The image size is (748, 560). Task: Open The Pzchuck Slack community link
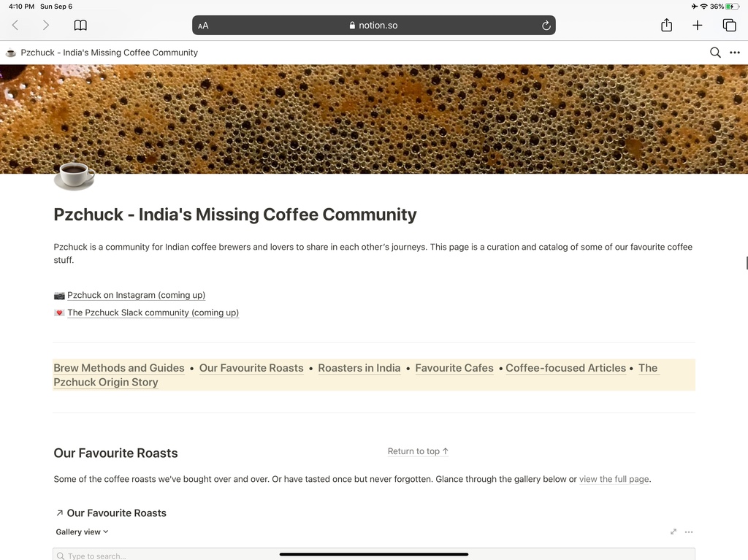tap(153, 312)
